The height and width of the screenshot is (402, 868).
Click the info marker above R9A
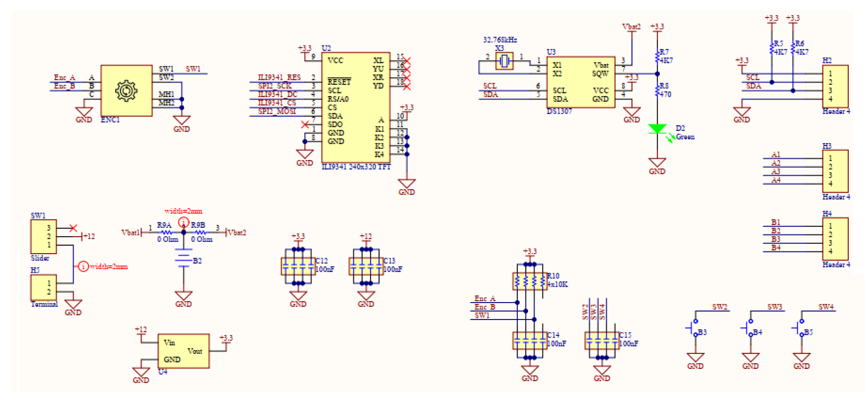[184, 222]
